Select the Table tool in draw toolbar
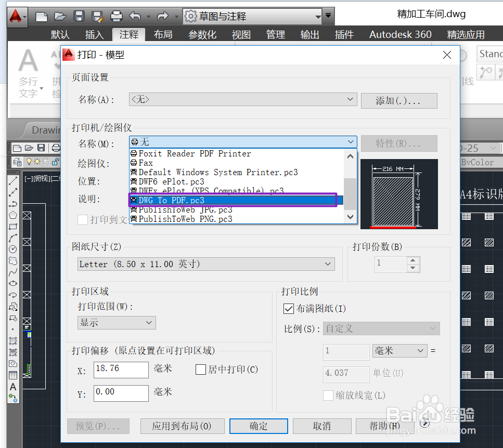Image resolution: width=503 pixels, height=448 pixels. tap(13, 375)
